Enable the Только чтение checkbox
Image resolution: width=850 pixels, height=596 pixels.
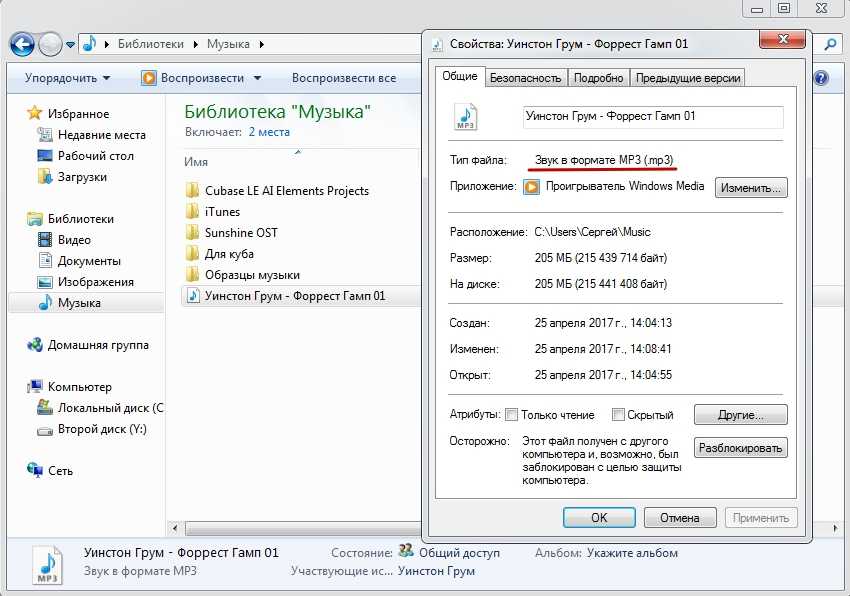click(511, 415)
